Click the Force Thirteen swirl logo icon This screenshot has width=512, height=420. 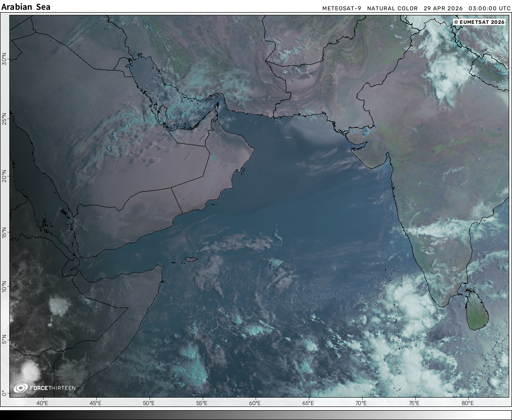pyautogui.click(x=21, y=388)
